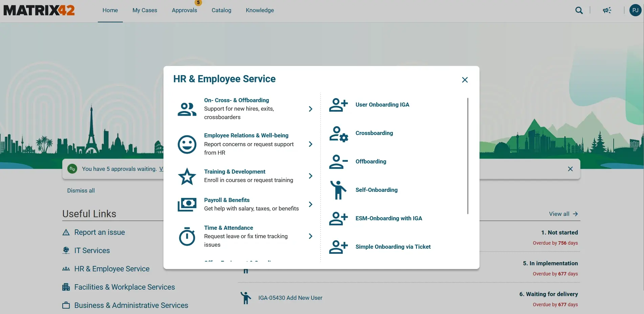Expand On- Cross- & Offboarding chevron
Viewport: 644px width, 314px height.
pyautogui.click(x=310, y=109)
